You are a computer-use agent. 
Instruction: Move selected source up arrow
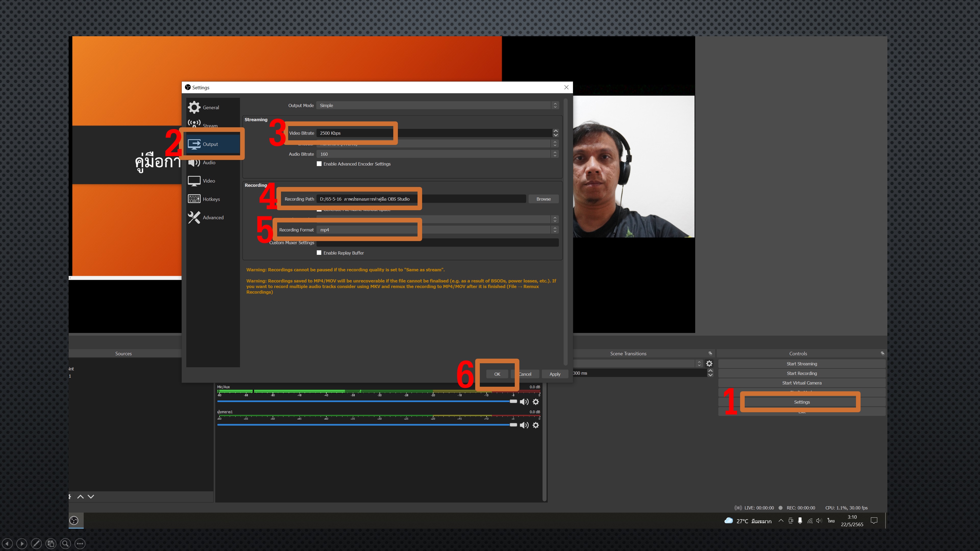[80, 497]
